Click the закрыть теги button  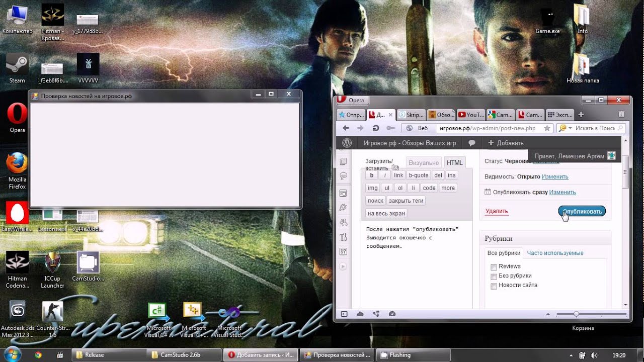[x=406, y=201]
